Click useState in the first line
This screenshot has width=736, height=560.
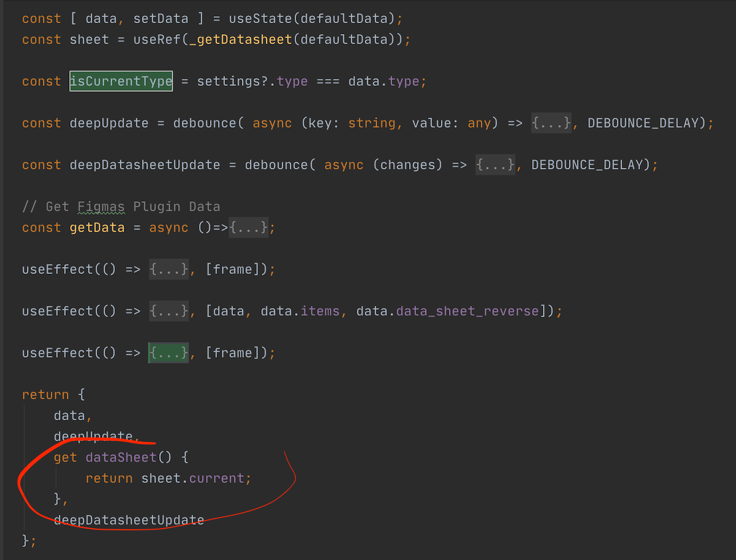click(x=261, y=18)
